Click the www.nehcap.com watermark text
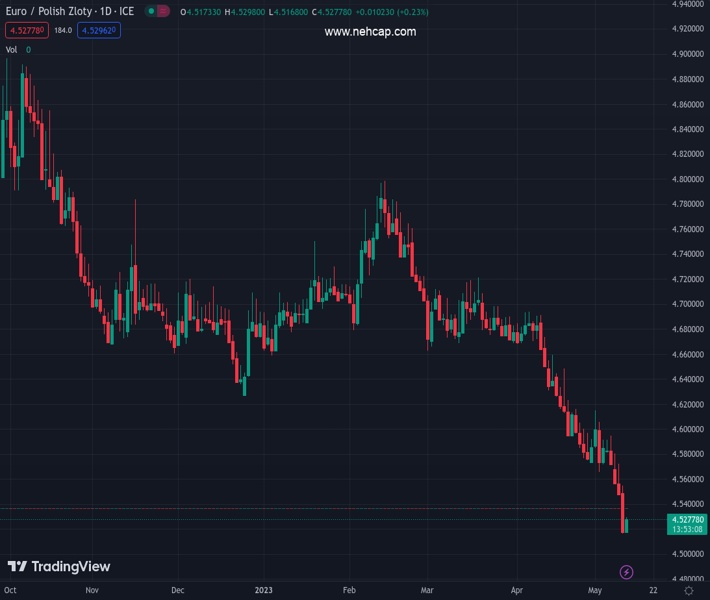 point(370,32)
